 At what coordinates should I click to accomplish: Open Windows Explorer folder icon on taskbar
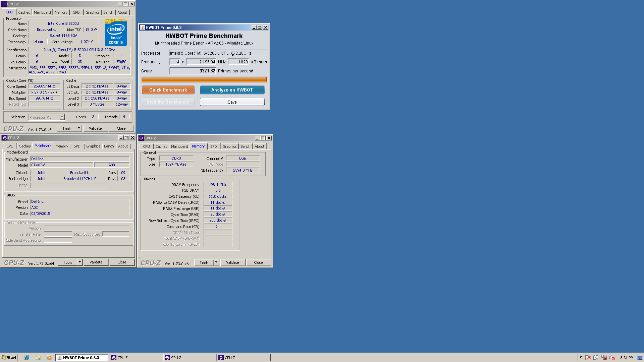(x=38, y=358)
